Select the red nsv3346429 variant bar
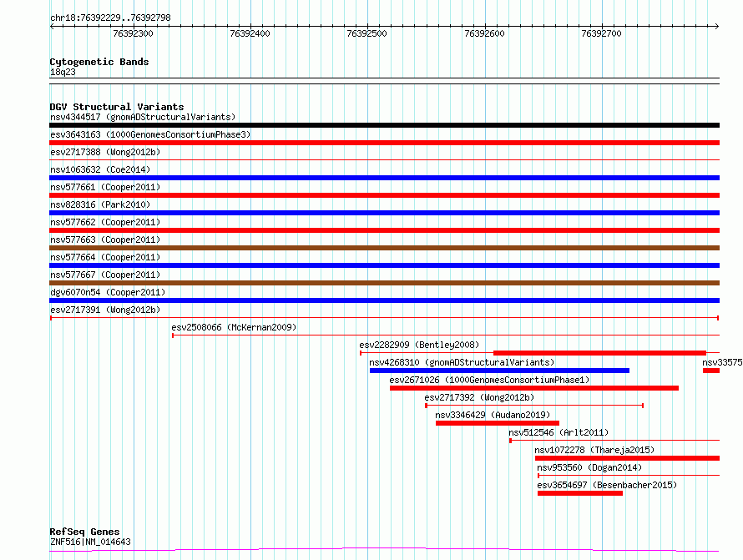Screen dimensions: 743x560 pos(497,423)
